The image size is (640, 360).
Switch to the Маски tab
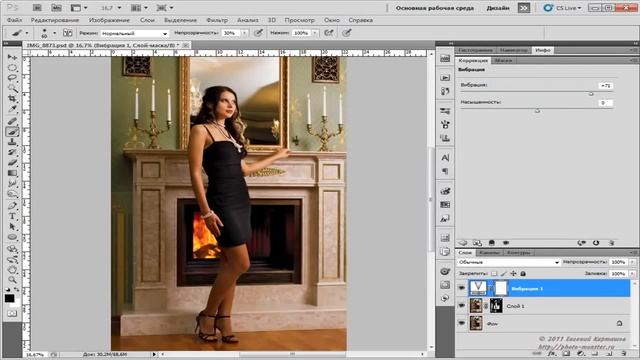(503, 60)
